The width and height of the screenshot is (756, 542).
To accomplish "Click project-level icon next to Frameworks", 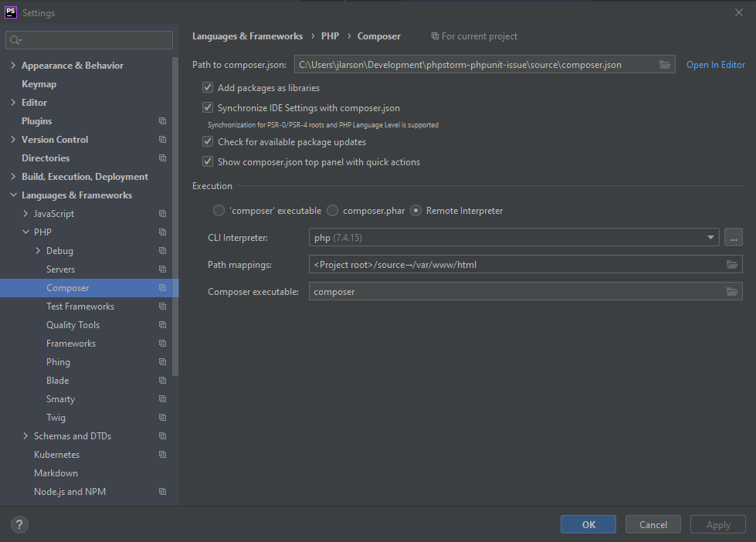I will (162, 344).
